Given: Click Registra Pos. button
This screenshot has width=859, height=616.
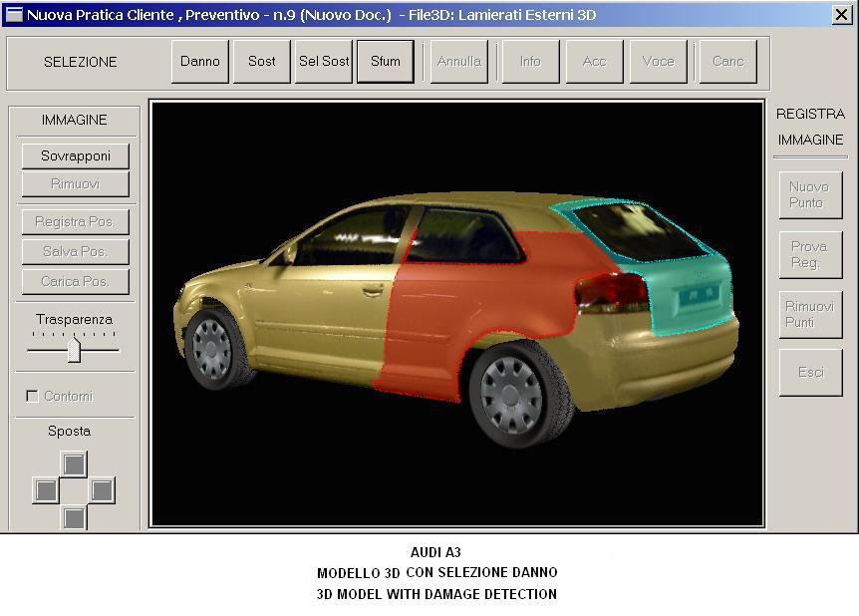Looking at the screenshot, I should point(76,222).
